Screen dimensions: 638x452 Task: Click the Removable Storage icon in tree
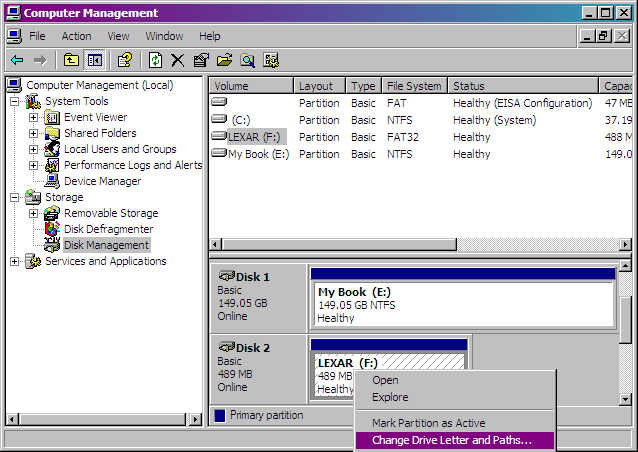point(52,213)
